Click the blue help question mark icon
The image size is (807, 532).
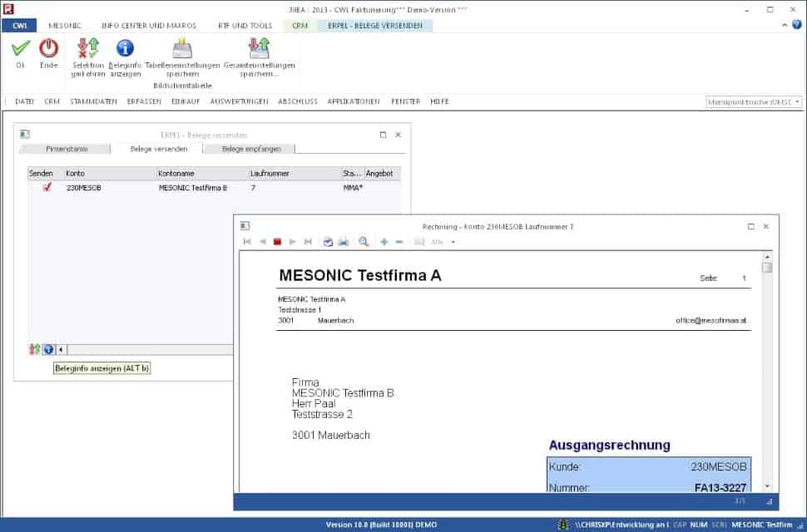click(796, 25)
